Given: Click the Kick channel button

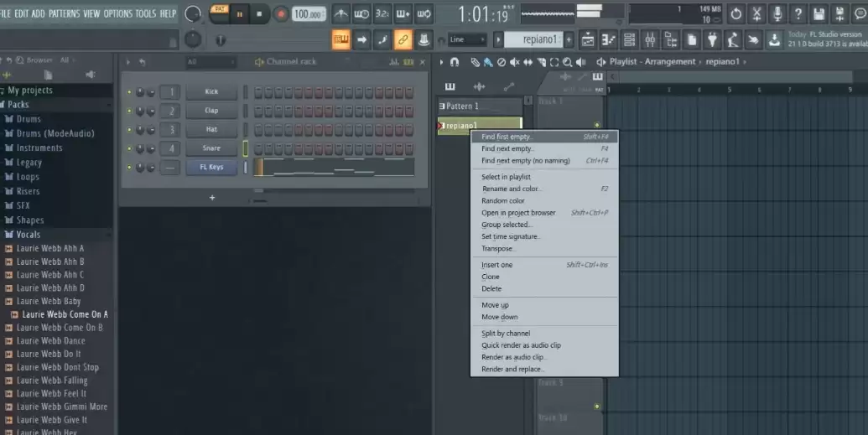Looking at the screenshot, I should [211, 92].
